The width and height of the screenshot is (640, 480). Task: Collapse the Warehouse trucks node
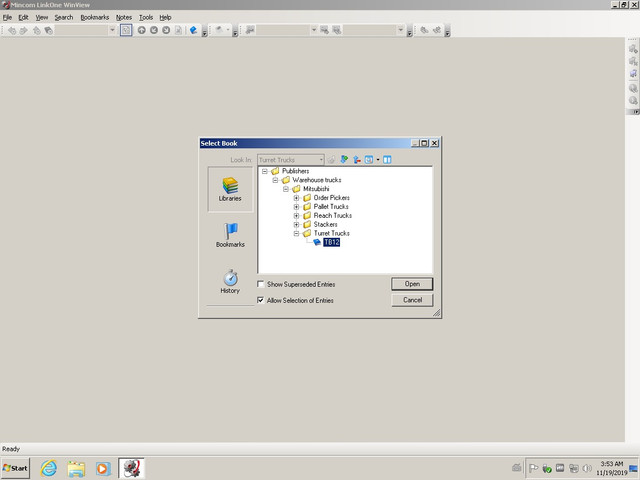coord(275,180)
